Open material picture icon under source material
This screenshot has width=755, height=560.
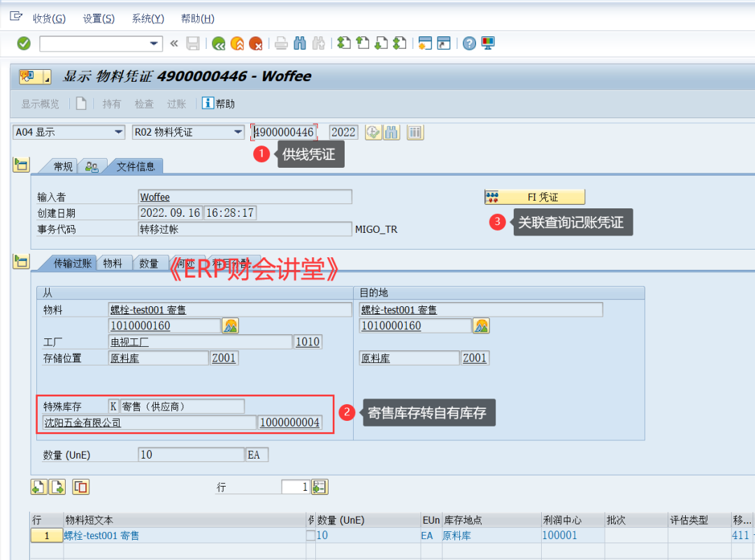231,326
